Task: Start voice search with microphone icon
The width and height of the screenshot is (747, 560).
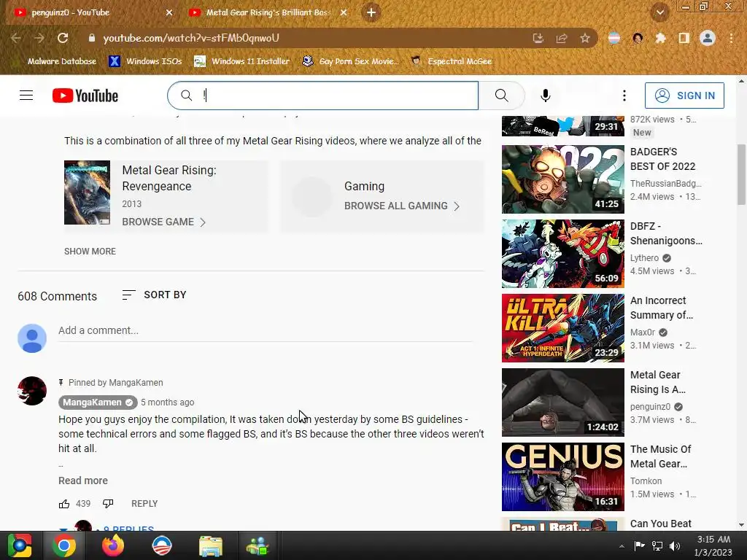Action: (546, 96)
